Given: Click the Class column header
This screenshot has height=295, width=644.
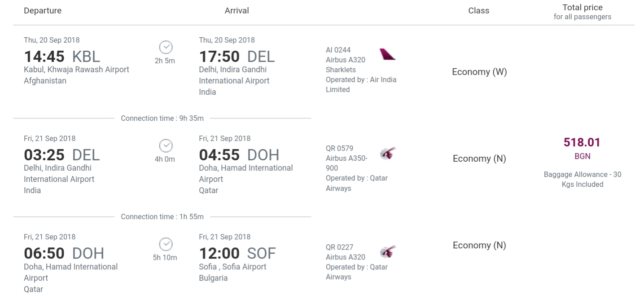Looking at the screenshot, I should click(x=479, y=10).
